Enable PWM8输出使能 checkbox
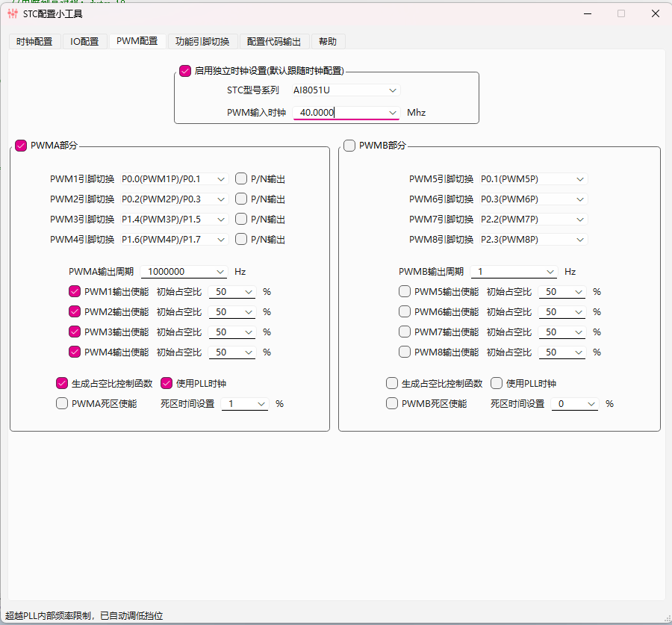The height and width of the screenshot is (625, 672). tap(405, 352)
